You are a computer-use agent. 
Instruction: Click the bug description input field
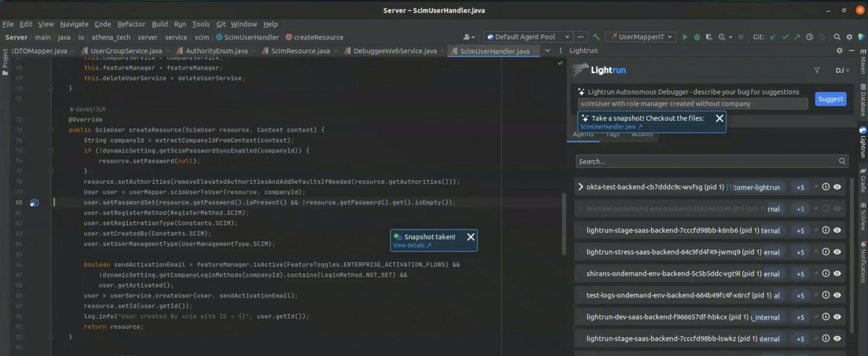tap(692, 104)
